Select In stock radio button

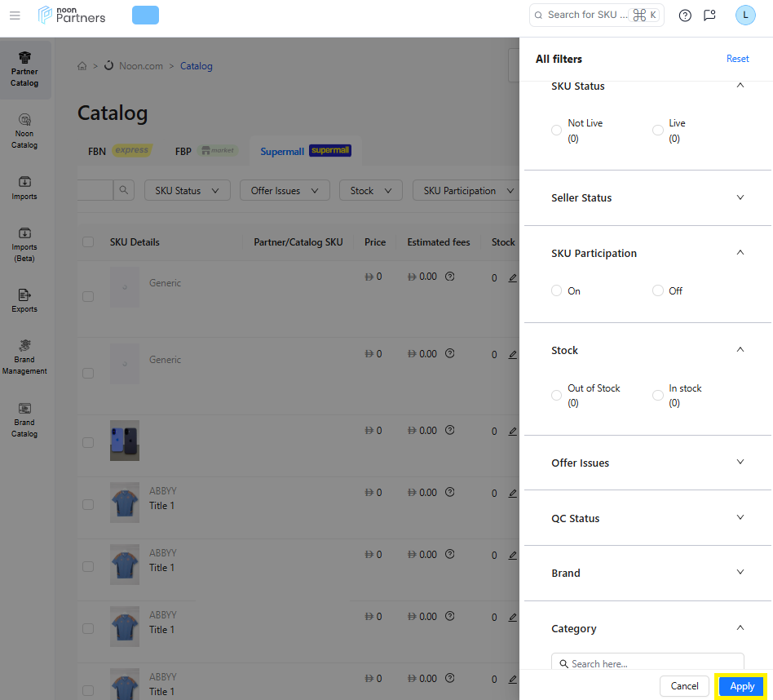658,395
